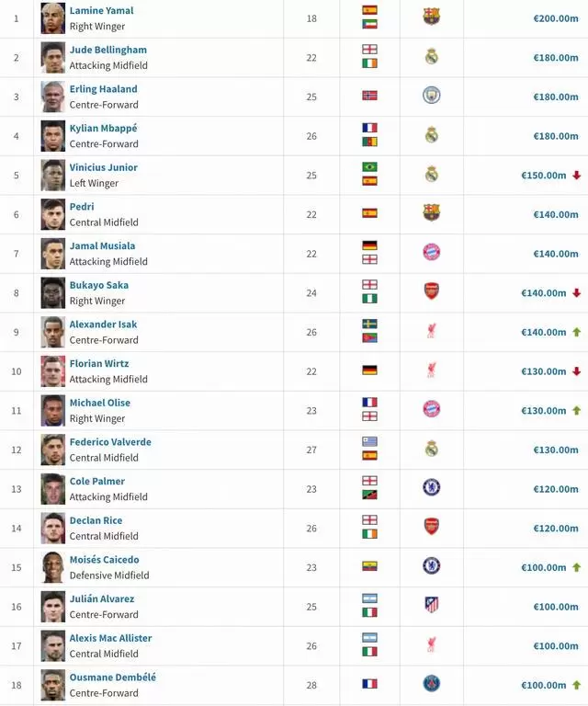Click Pedri's player photo thumbnail
Viewport: 588px width, 706px height.
pos(53,214)
